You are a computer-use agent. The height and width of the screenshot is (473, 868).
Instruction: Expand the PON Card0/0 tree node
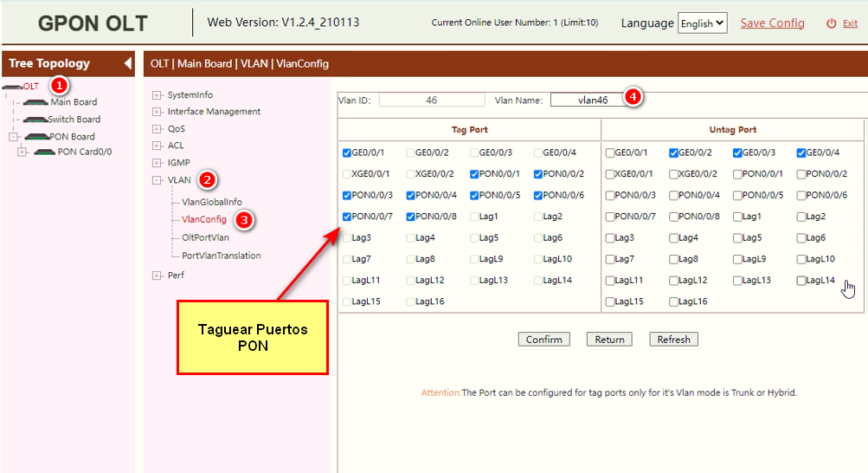click(x=23, y=152)
